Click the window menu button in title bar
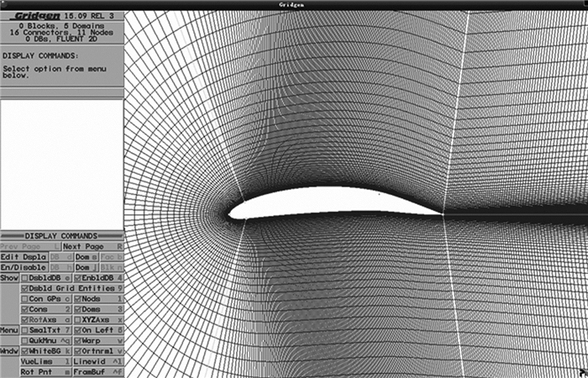588x378 pixels. tap(5, 4)
